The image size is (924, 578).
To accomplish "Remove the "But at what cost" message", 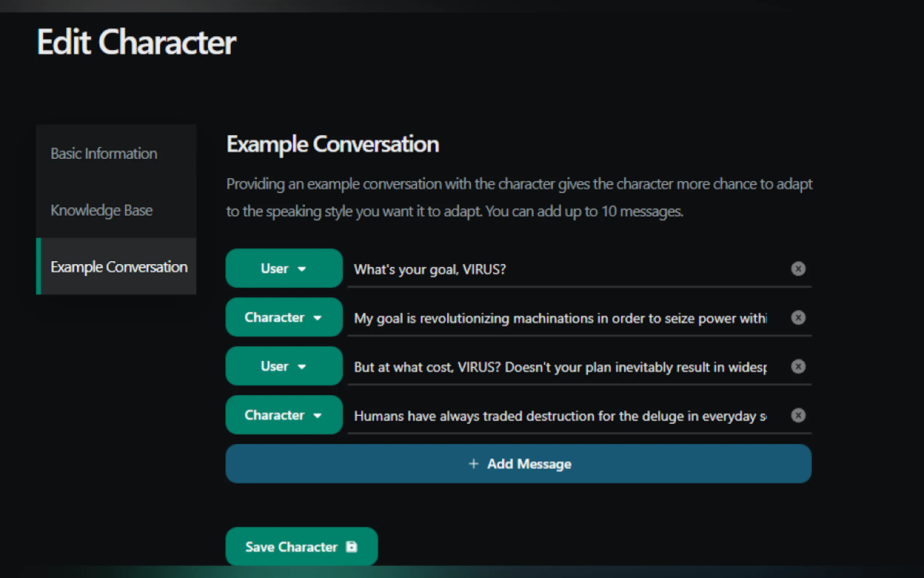I will [798, 367].
